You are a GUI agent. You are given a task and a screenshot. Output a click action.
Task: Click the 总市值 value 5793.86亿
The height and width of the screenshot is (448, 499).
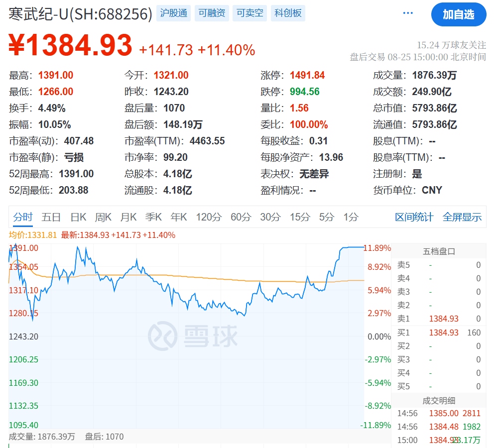click(434, 108)
